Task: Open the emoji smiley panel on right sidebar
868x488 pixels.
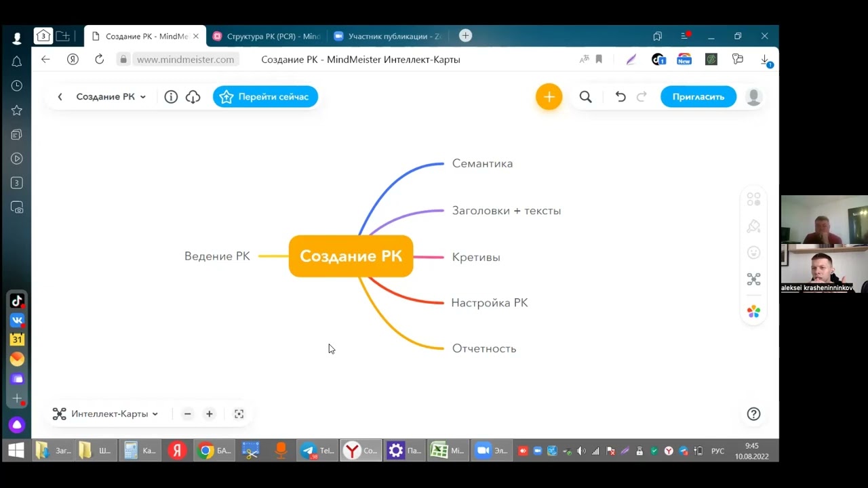Action: pos(753,253)
